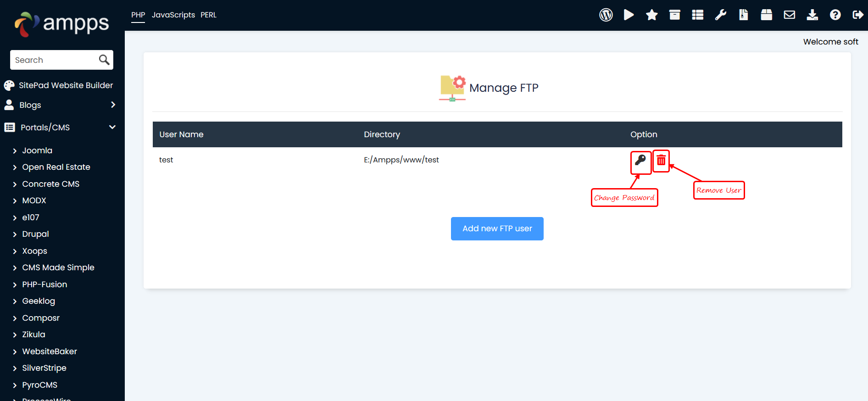Click the sign out arrow icon

[x=858, y=15]
